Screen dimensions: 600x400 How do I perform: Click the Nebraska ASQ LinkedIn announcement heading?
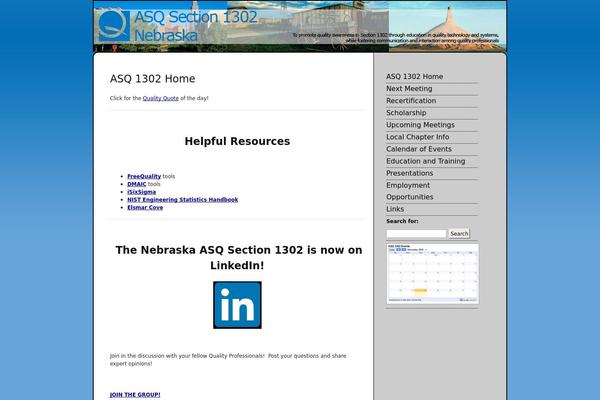tap(238, 258)
